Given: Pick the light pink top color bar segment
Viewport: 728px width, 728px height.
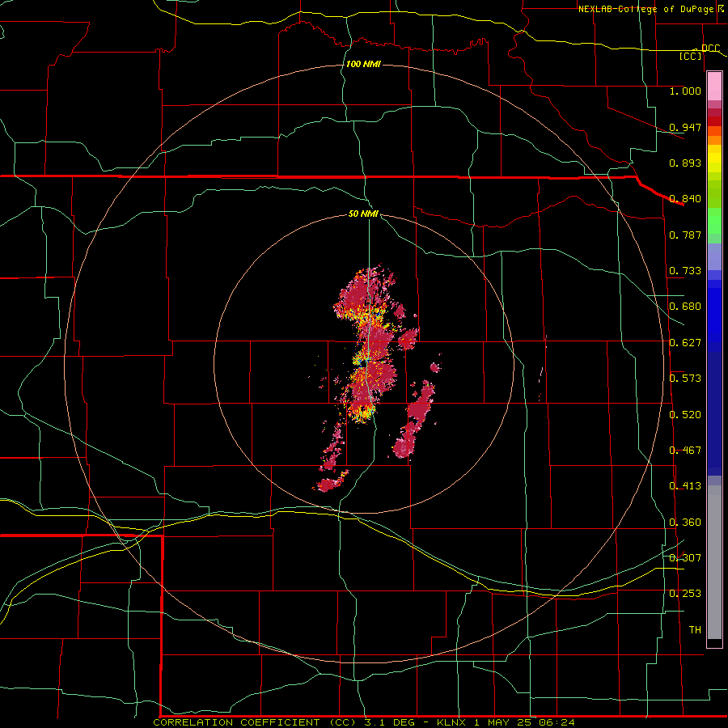Looking at the screenshot, I should coord(714,87).
